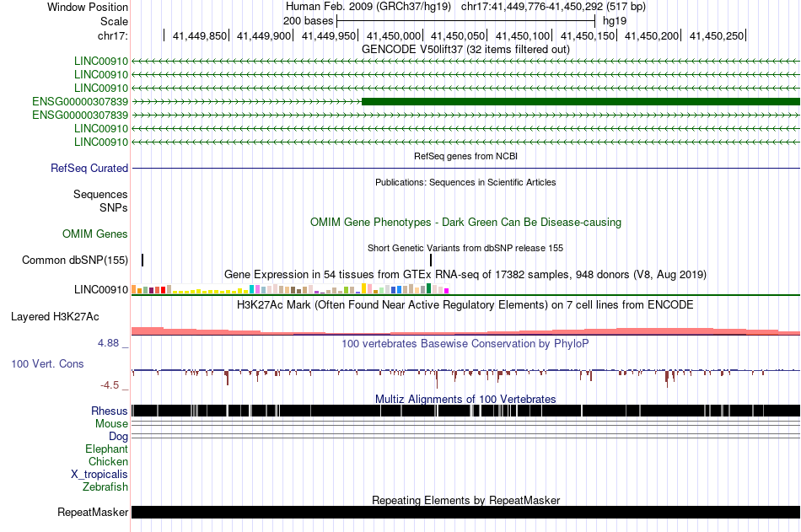
Task: Click the pink H3K27Ac signal graph
Action: 466,331
